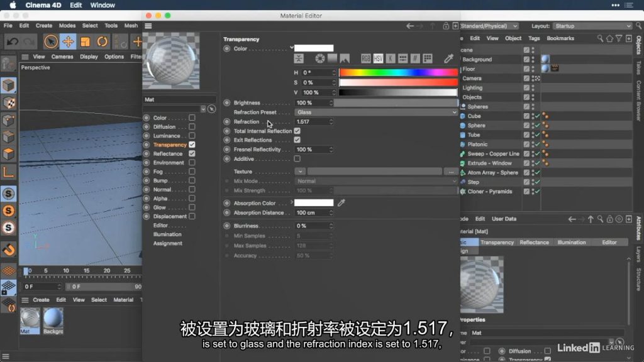Click the axis L icon in left palette
Viewport: 644px width, 362px height.
pyautogui.click(x=8, y=172)
